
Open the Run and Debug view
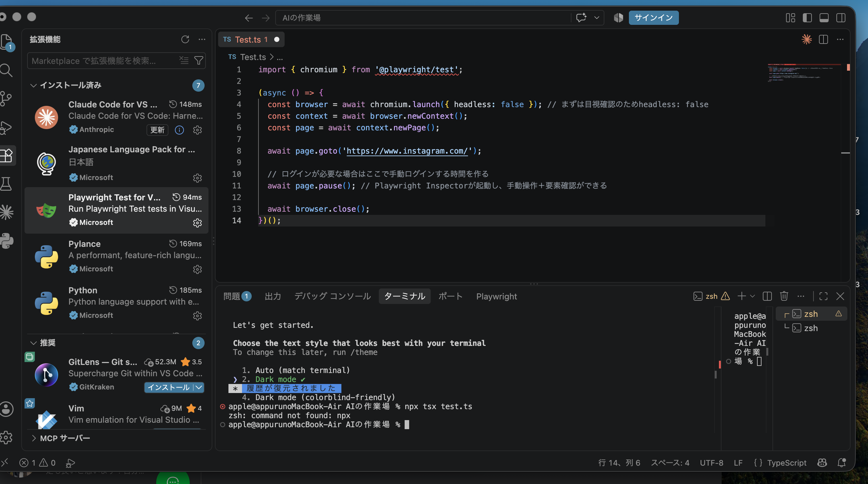(x=6, y=127)
